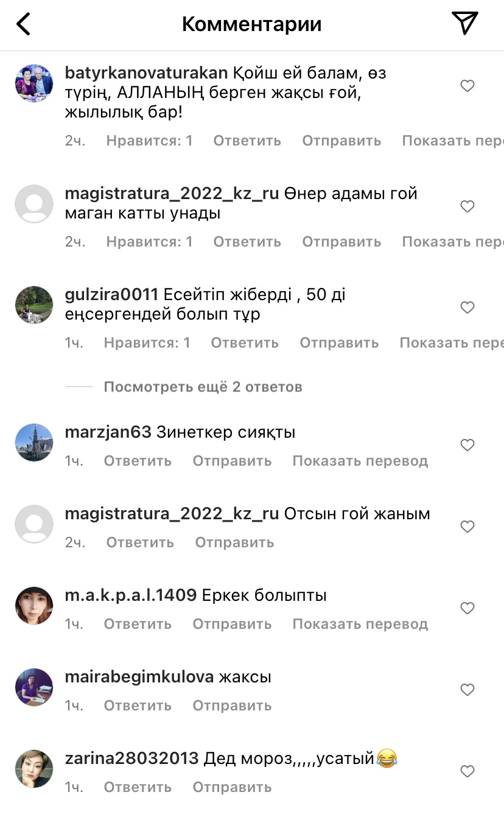Like the 'Дед мороз' comment by zarina28032013
504x820 pixels.
coord(467,772)
